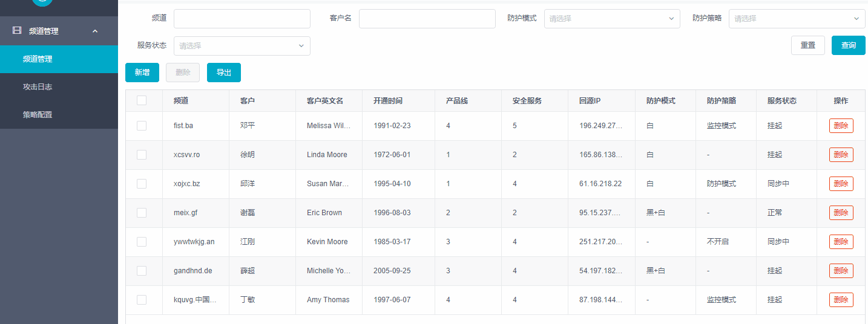
Task: Click the 查询 button
Action: [x=849, y=45]
